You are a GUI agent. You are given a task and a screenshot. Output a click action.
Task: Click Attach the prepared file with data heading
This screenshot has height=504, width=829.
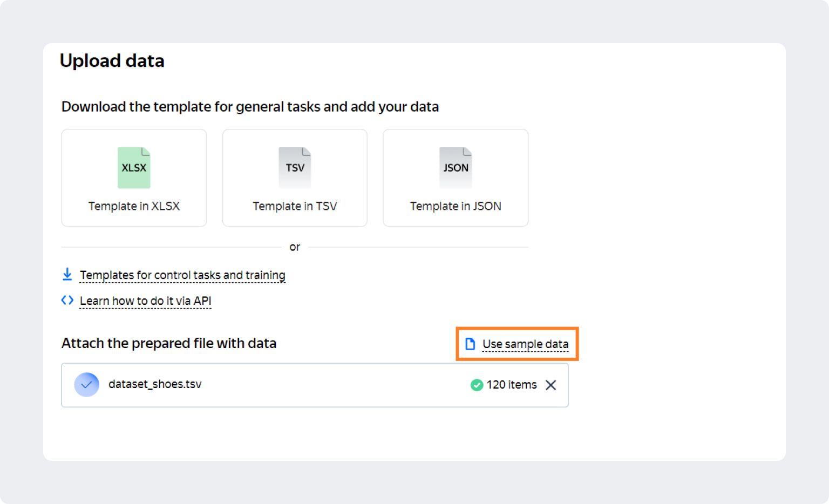pos(169,343)
